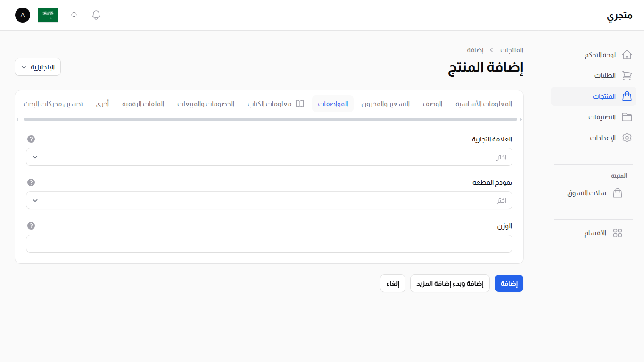Open the الإنجليزية language dropdown
The image size is (644, 362).
tap(37, 67)
